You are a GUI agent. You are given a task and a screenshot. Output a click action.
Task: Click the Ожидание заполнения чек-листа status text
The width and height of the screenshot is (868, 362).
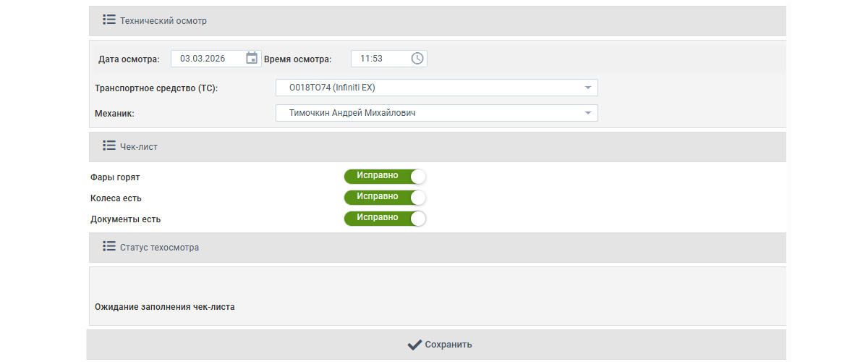click(165, 307)
